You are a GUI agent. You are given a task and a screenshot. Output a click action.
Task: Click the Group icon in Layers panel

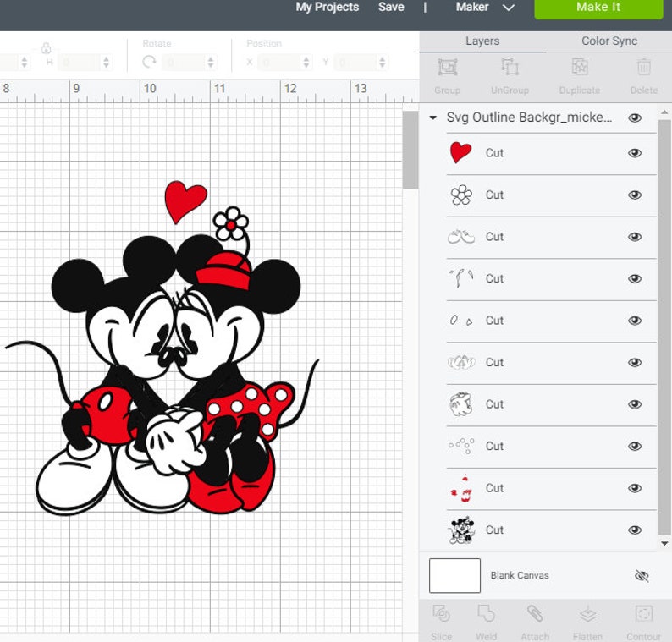(448, 68)
